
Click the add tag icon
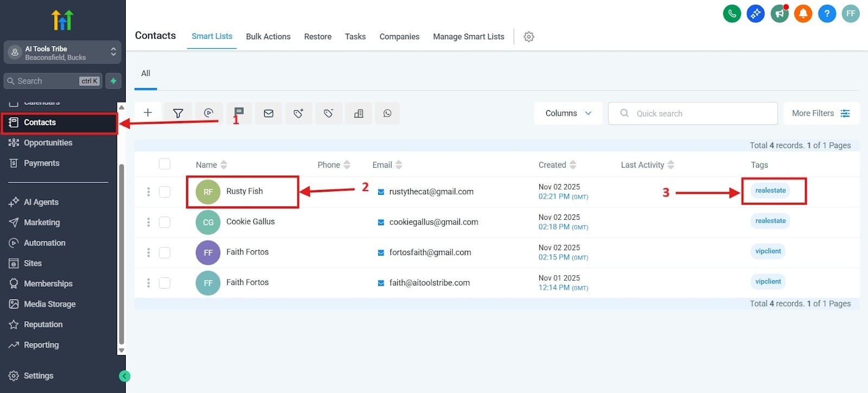pos(298,113)
